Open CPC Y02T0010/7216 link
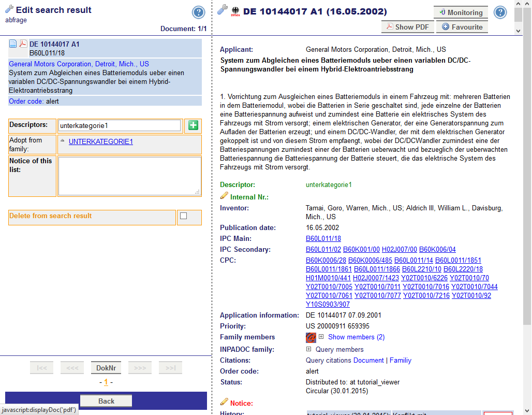The image size is (532, 415). [426, 295]
